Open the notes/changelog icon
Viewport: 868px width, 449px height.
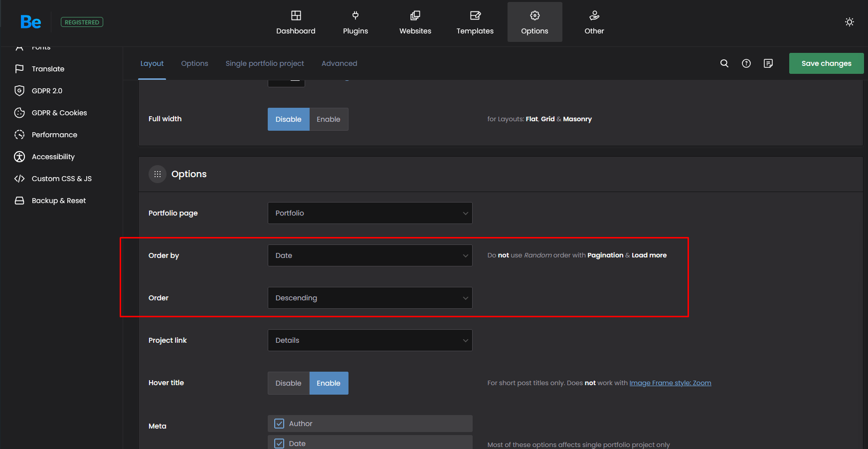tap(768, 63)
